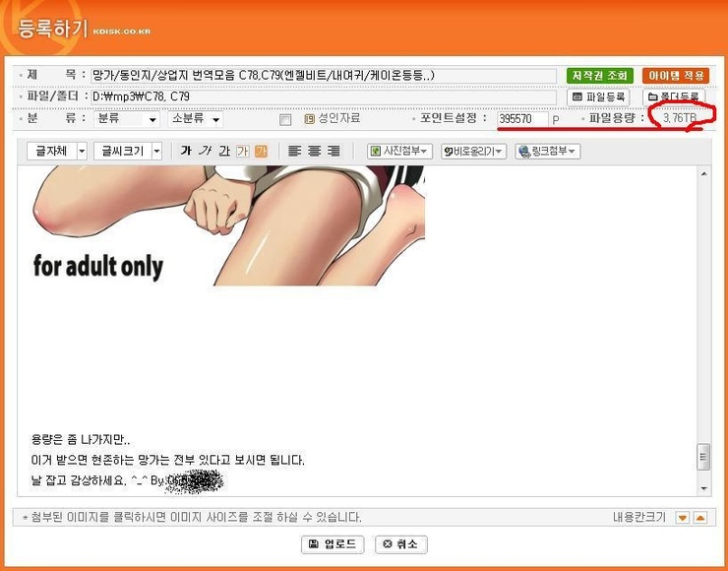Align text left
728x571 pixels.
click(x=294, y=151)
